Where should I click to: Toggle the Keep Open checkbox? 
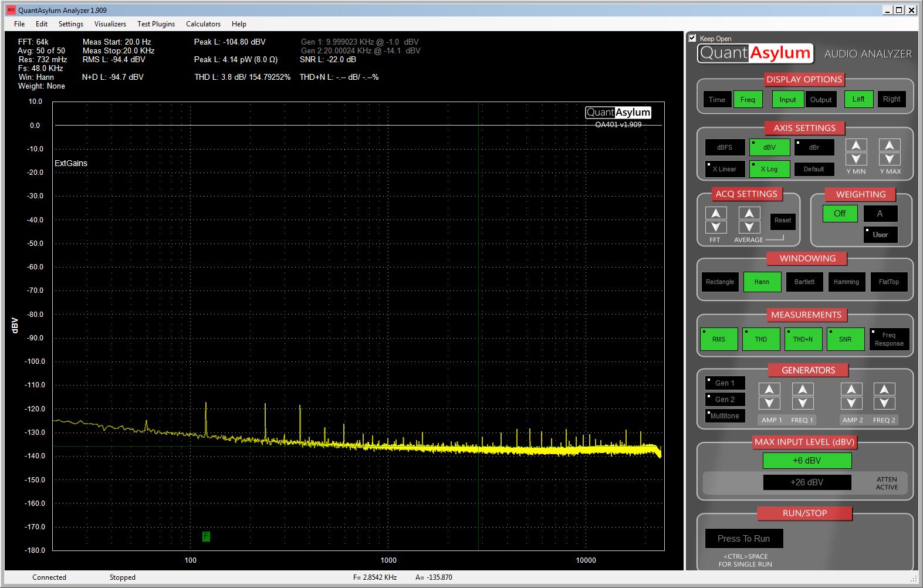tap(692, 38)
